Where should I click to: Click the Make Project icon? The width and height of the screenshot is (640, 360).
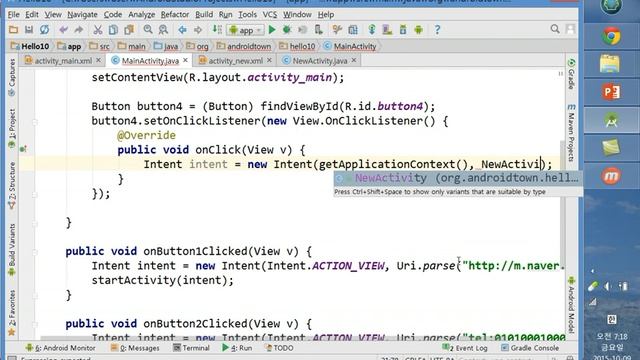217,30
